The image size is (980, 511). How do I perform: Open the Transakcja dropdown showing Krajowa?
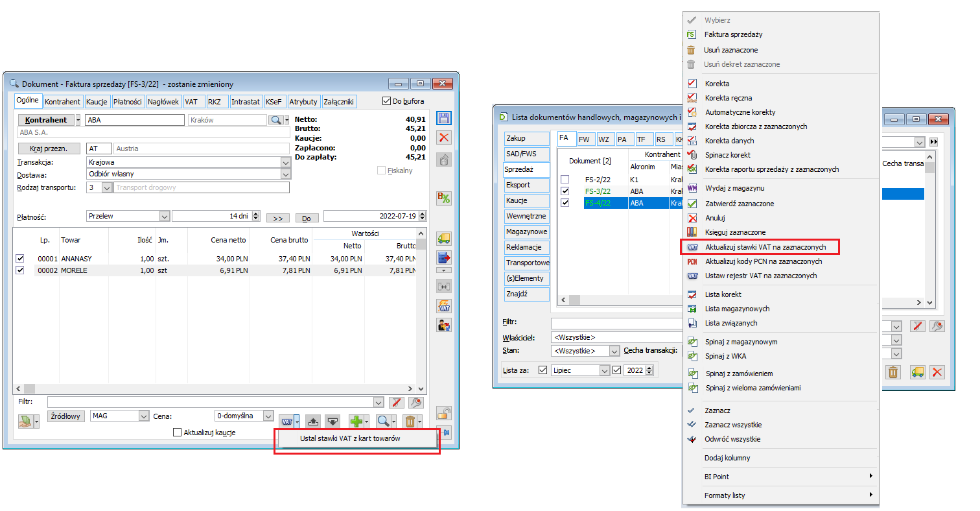point(286,162)
